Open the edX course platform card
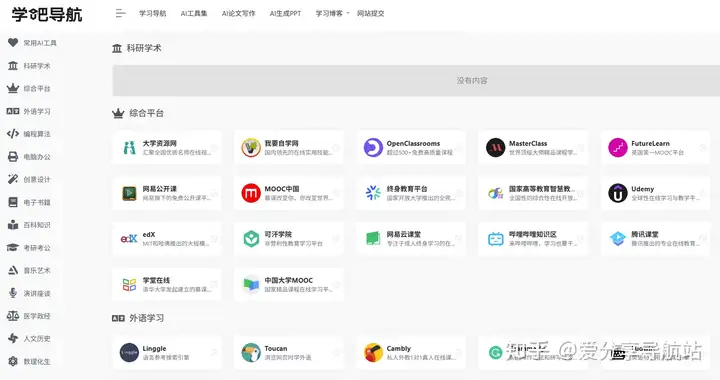720x380 pixels. tap(167, 239)
